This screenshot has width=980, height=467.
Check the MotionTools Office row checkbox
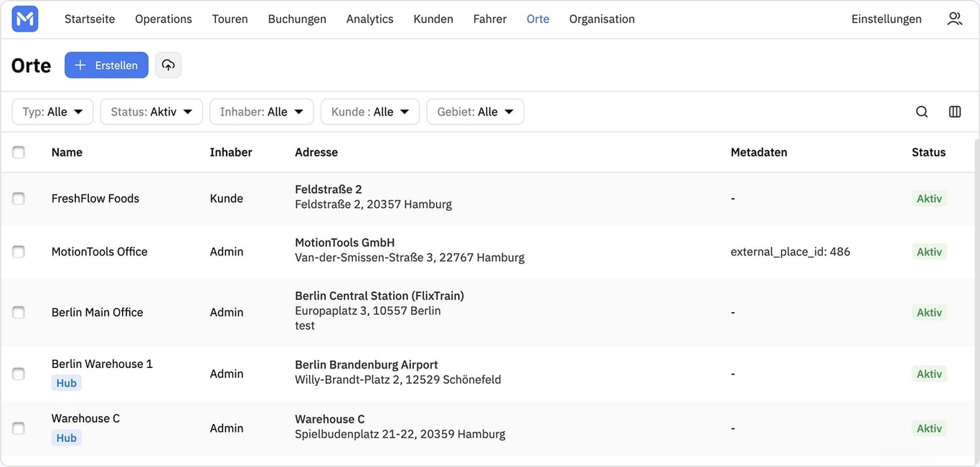(19, 252)
